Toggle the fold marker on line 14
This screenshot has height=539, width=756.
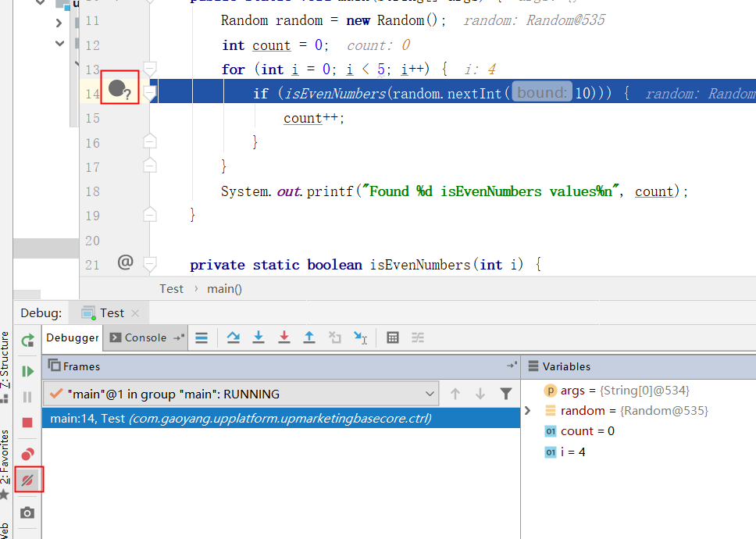pos(151,93)
